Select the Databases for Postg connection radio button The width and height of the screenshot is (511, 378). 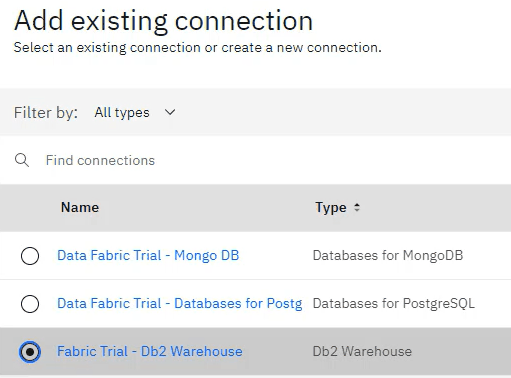[30, 304]
